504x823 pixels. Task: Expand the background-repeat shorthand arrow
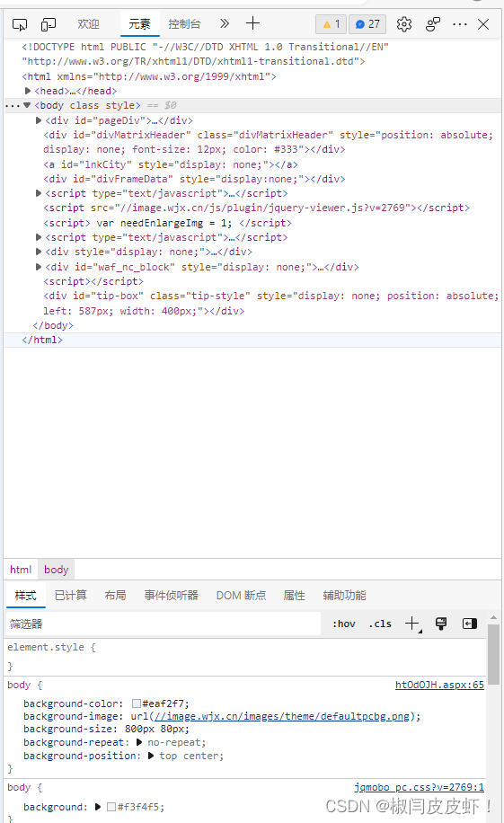tap(139, 742)
